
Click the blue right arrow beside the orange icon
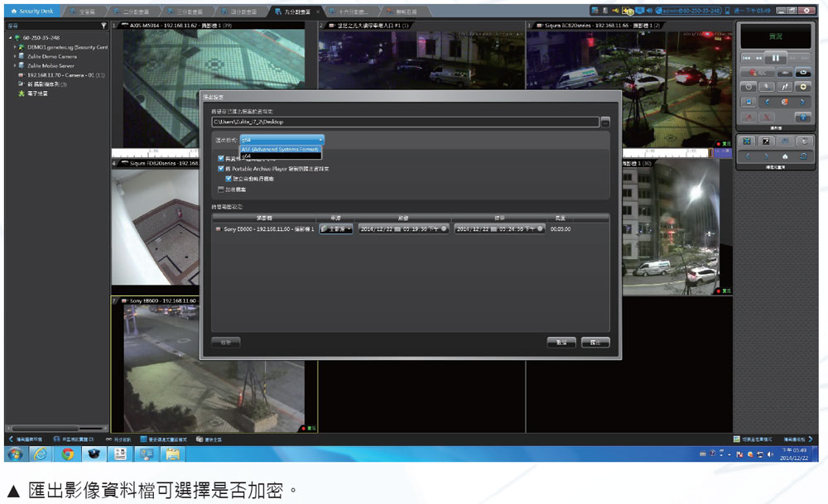point(802,102)
